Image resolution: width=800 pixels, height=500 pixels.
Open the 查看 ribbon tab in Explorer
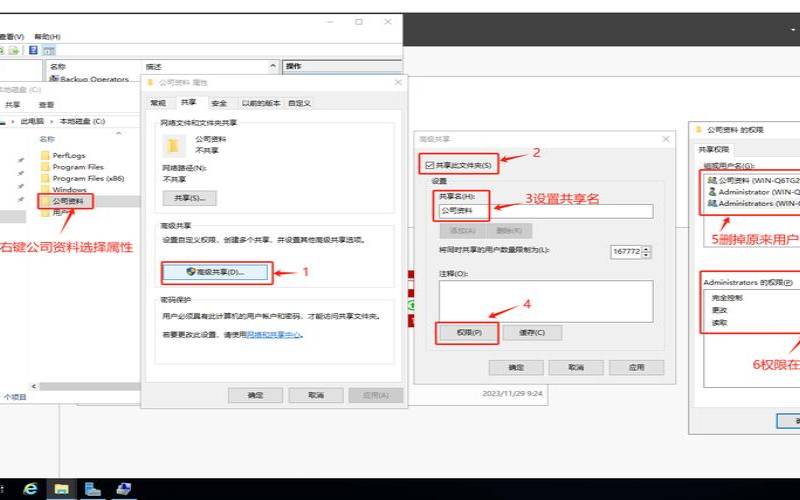pos(46,105)
